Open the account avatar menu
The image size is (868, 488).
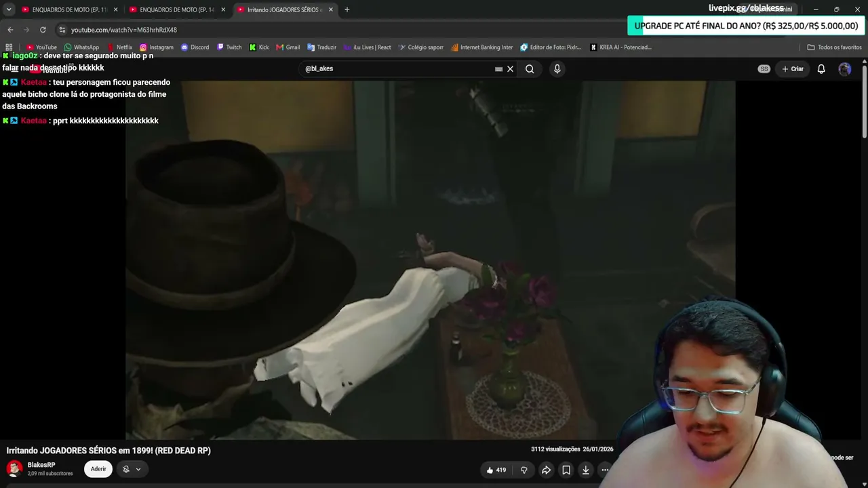[844, 68]
